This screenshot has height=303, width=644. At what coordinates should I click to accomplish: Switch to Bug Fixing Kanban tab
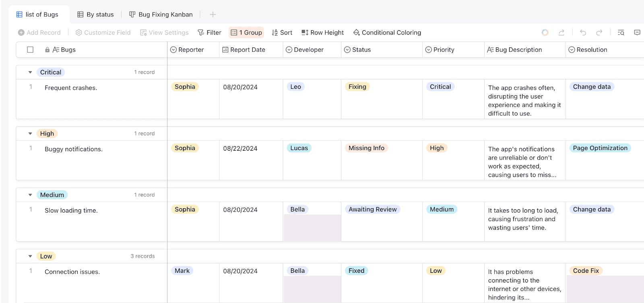coord(161,14)
